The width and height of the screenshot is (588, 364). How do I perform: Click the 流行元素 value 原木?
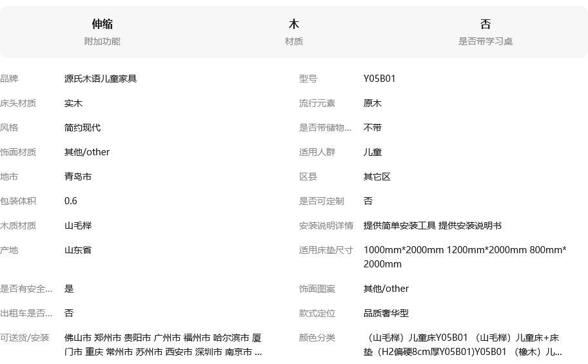(x=372, y=103)
